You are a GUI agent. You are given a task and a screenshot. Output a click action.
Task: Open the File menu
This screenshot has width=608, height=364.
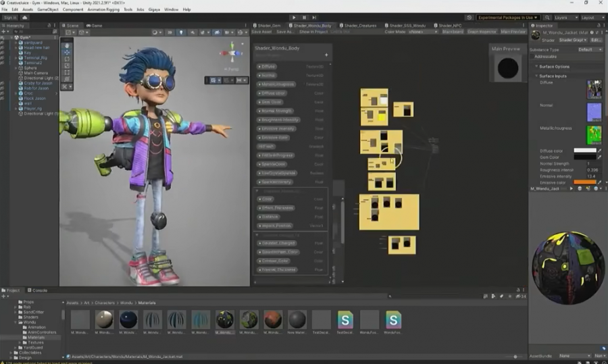5,9
